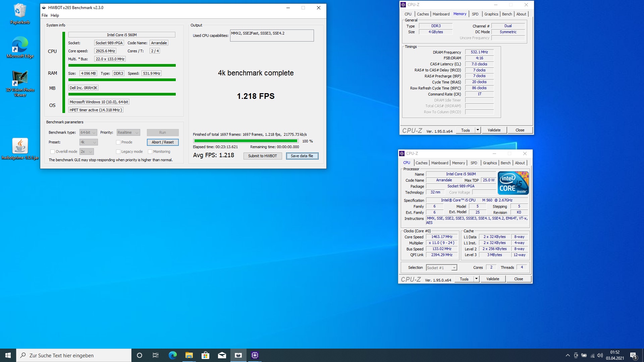
Task: Click the Core Speed 1463.17 MHz value
Action: click(442, 237)
